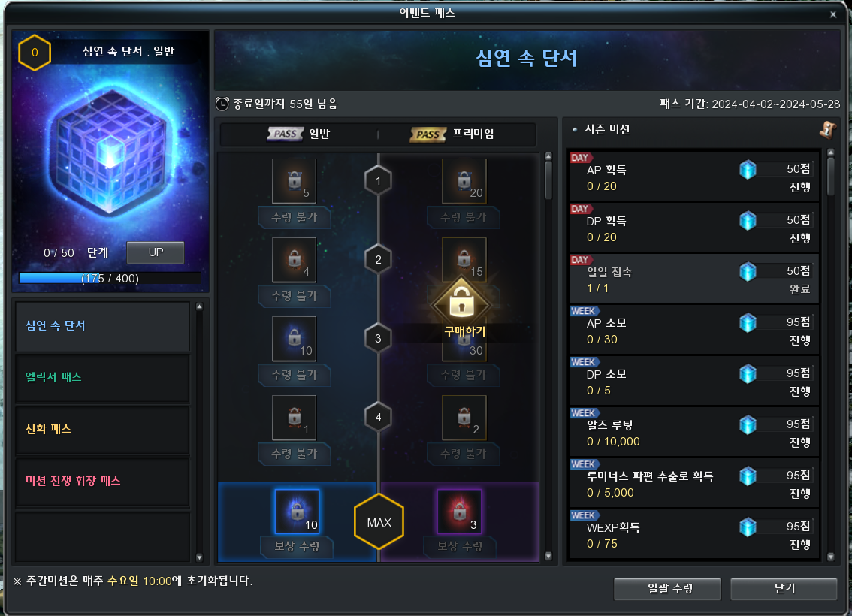
Task: Click the 보상 수령 button under normal MAX reward
Action: tap(298, 546)
